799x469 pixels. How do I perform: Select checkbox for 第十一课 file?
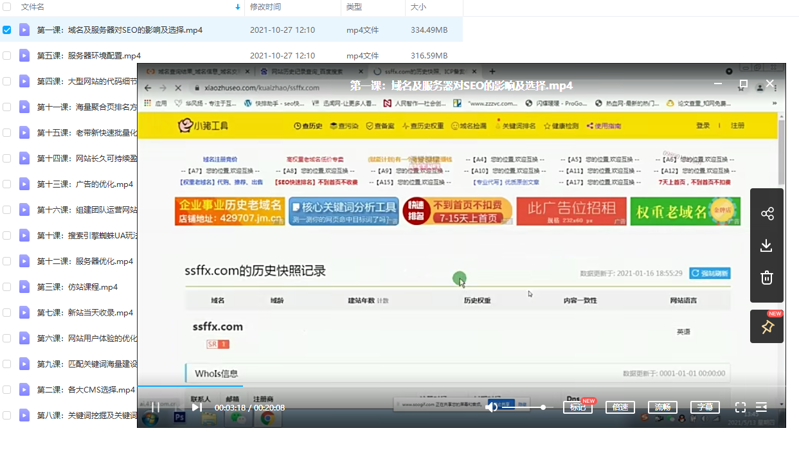7,107
